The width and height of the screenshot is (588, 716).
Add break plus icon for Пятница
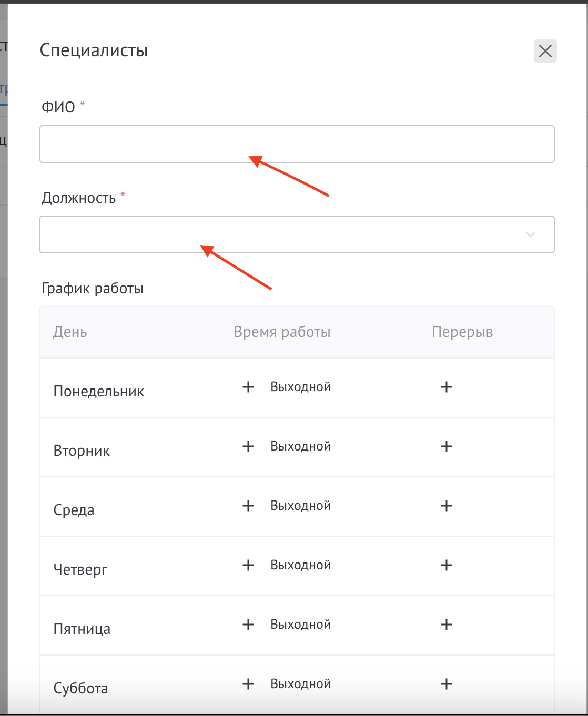coord(447,625)
